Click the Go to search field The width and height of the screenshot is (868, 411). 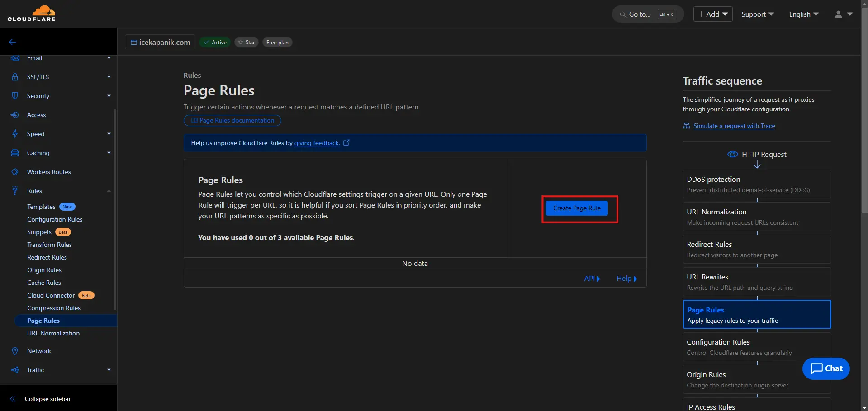click(648, 14)
